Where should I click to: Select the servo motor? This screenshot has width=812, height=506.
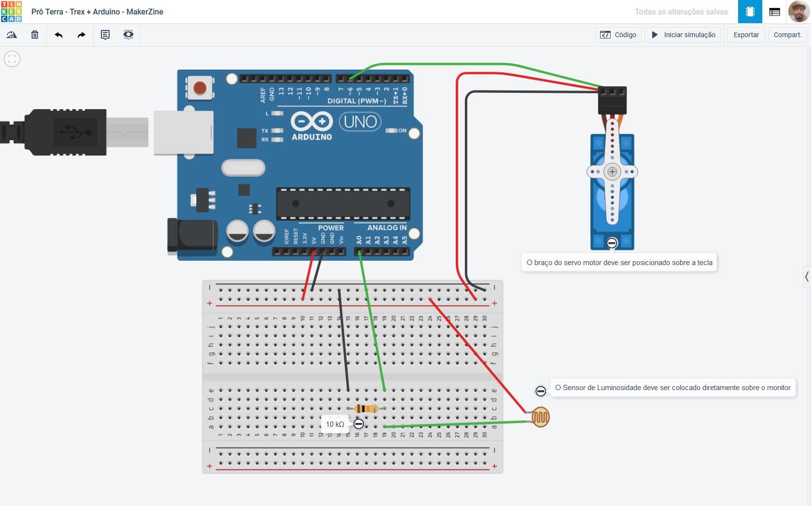612,191
